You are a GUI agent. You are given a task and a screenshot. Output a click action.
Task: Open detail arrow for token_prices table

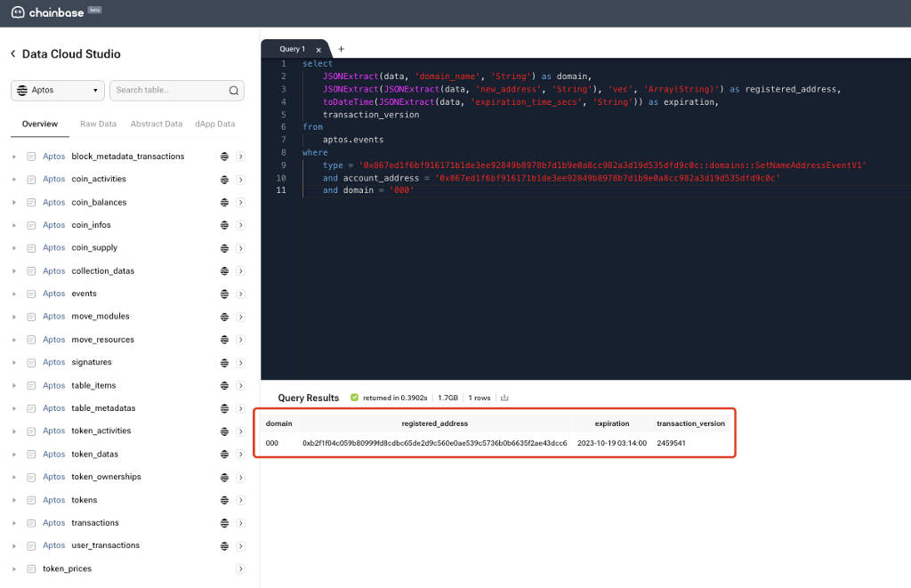(x=240, y=568)
